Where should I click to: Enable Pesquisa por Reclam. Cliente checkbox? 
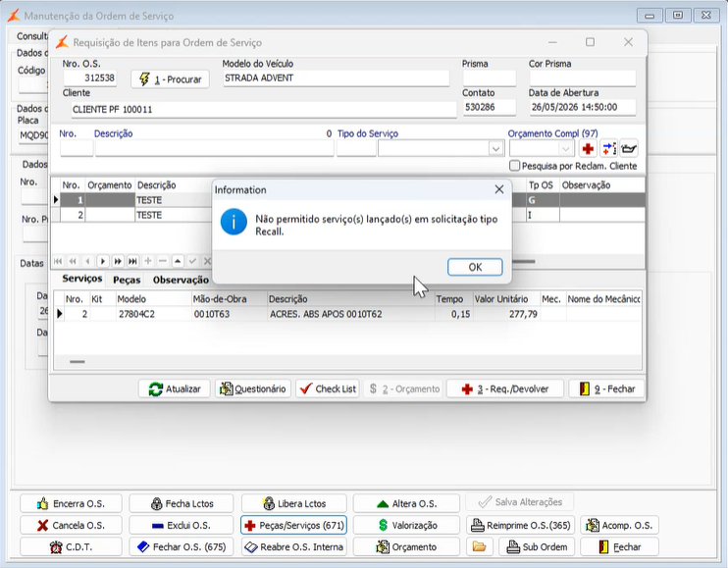[514, 166]
